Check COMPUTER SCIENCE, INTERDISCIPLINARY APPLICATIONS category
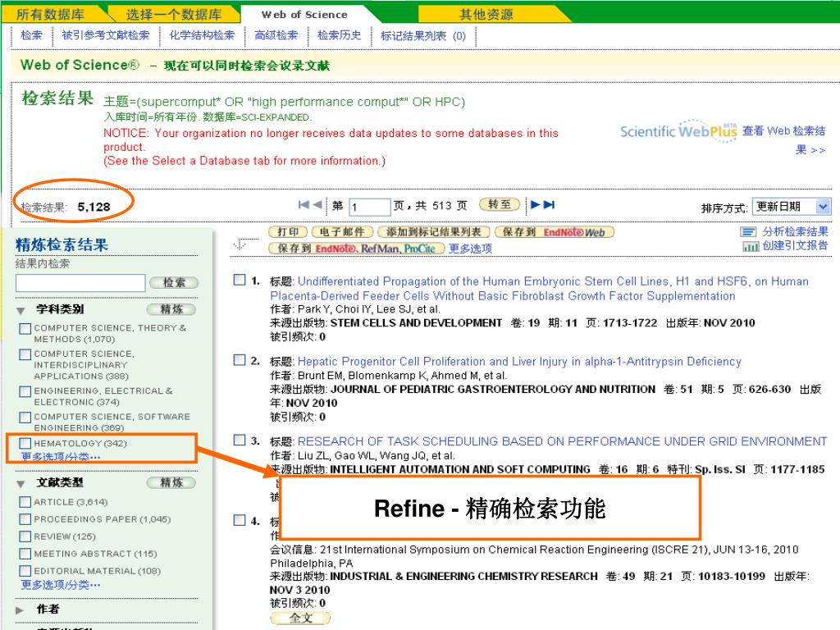The width and height of the screenshot is (840, 630). 25,354
